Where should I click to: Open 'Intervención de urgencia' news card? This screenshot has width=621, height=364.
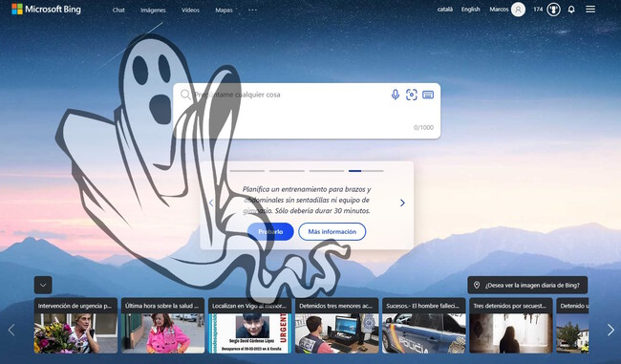[x=75, y=325]
